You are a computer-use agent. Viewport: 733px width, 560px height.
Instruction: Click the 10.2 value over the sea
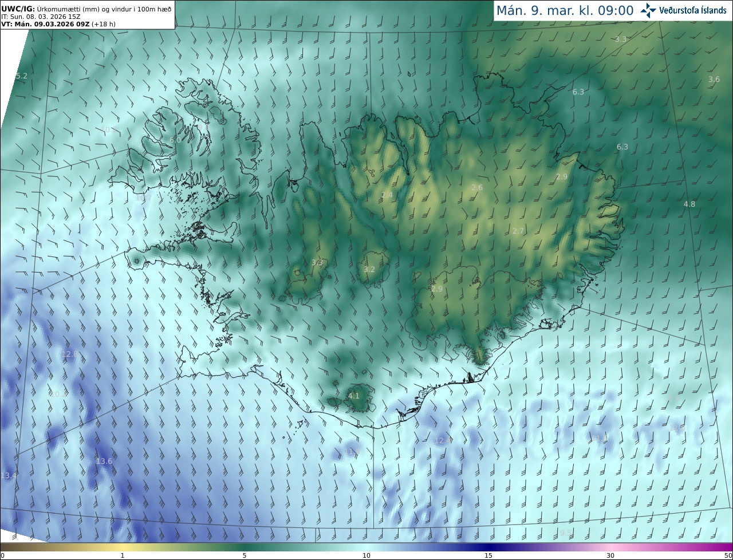[x=58, y=395]
